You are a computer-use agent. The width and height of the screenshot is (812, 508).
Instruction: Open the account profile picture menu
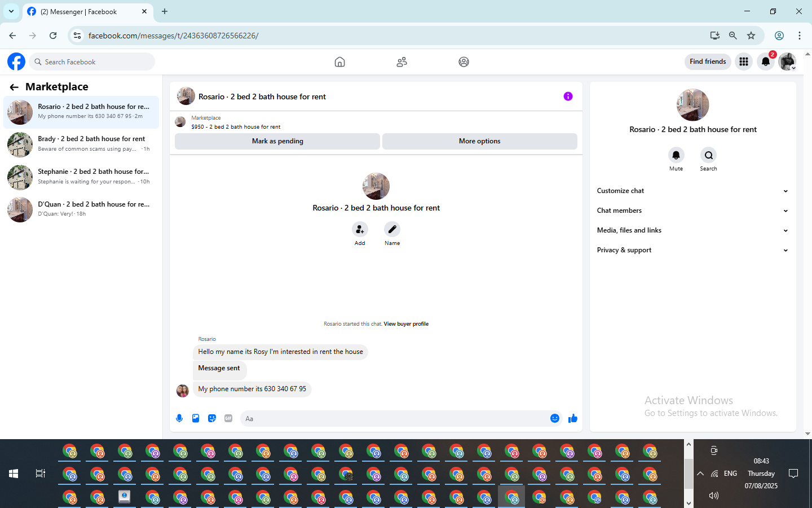787,62
